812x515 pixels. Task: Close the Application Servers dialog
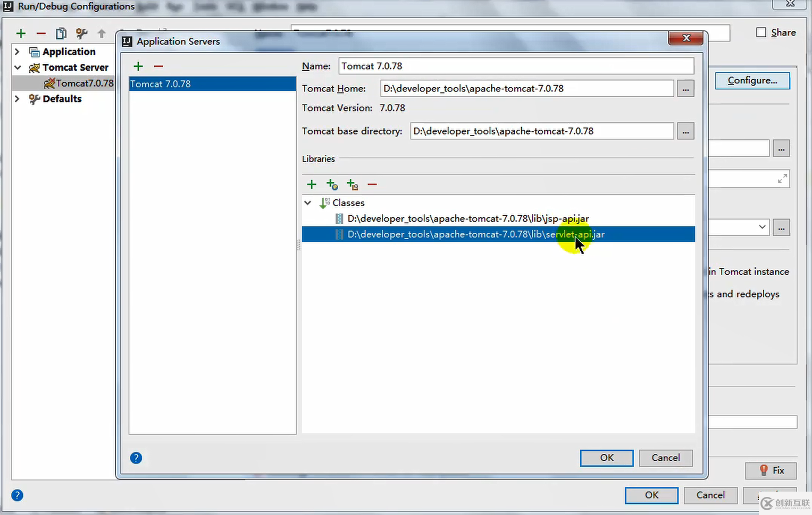click(x=686, y=38)
